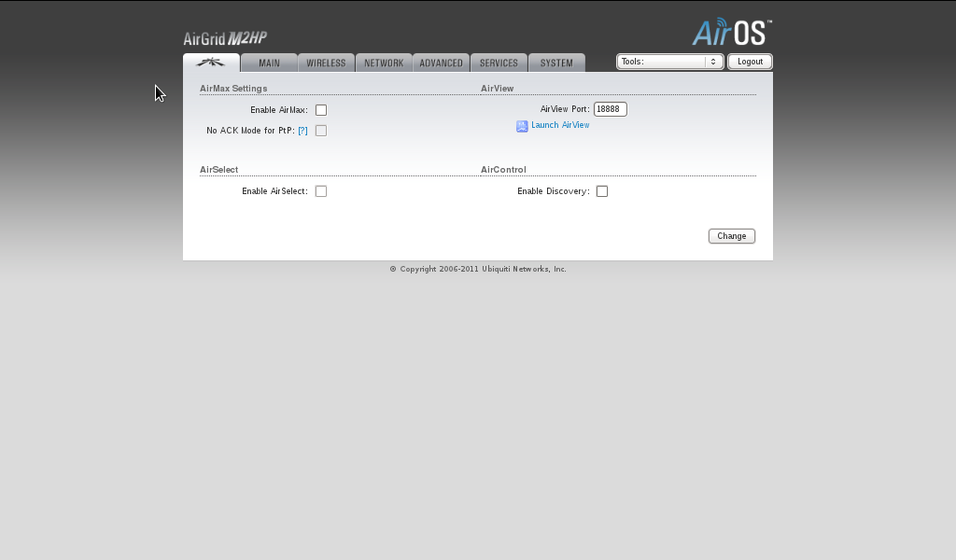Open the Launch AirView link
The image size is (956, 560).
[x=560, y=125]
